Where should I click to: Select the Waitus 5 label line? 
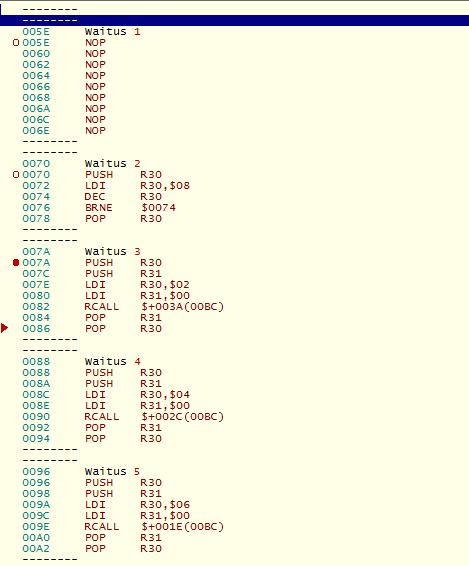[234, 471]
